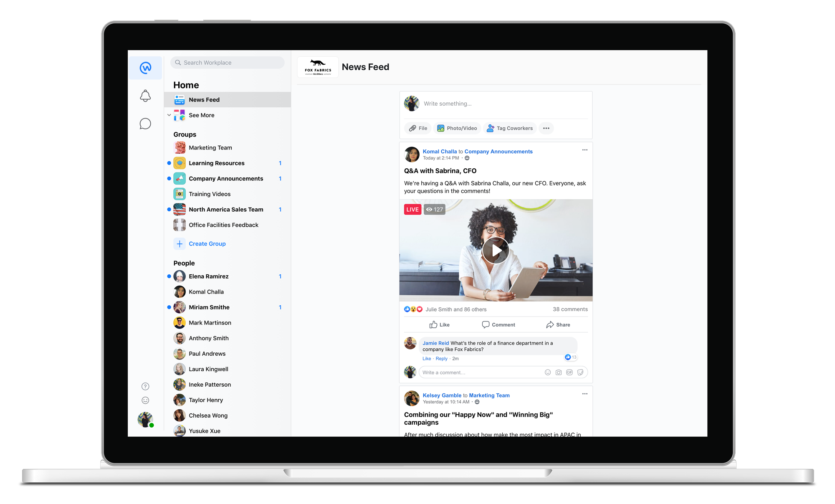The width and height of the screenshot is (835, 504).
Task: Open more composer options ellipsis
Action: click(546, 128)
